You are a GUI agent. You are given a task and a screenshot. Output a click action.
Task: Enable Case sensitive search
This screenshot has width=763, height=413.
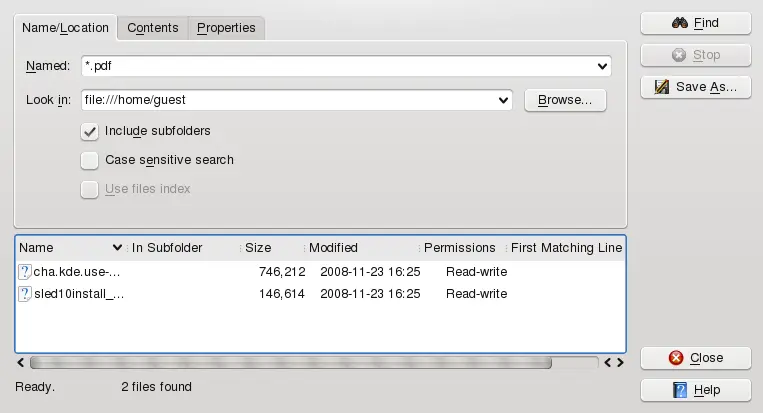[90, 160]
